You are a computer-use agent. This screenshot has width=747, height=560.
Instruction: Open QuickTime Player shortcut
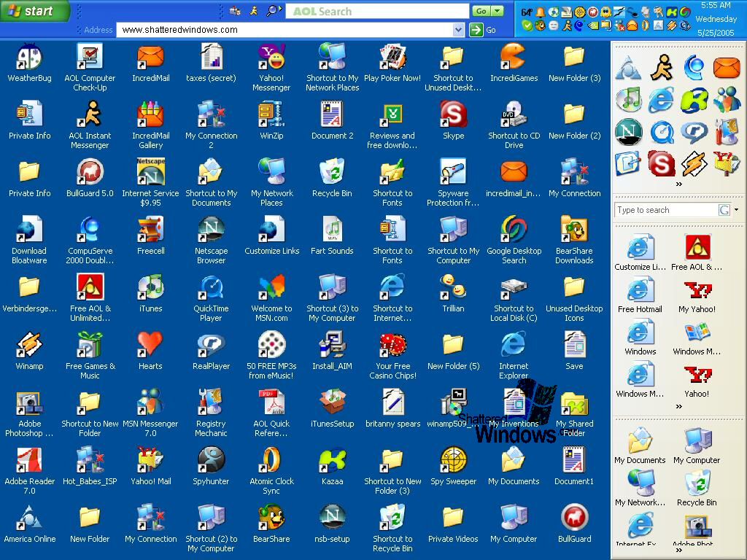[211, 297]
